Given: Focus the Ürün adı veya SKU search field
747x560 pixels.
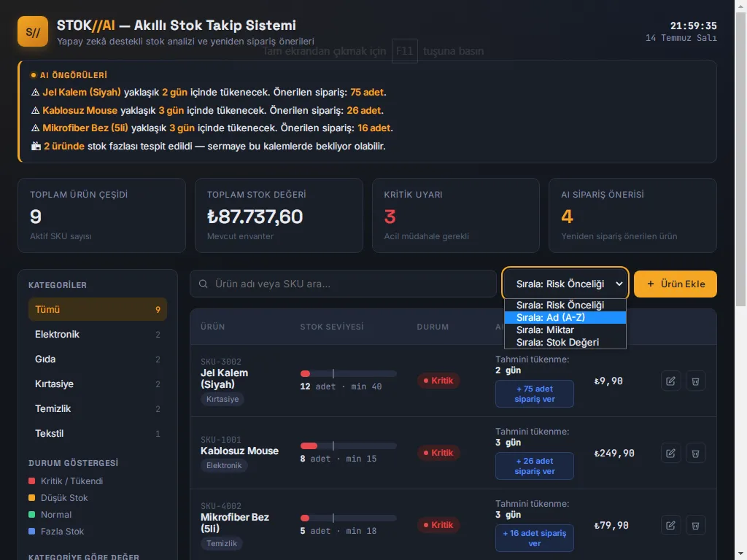Looking at the screenshot, I should pos(343,284).
